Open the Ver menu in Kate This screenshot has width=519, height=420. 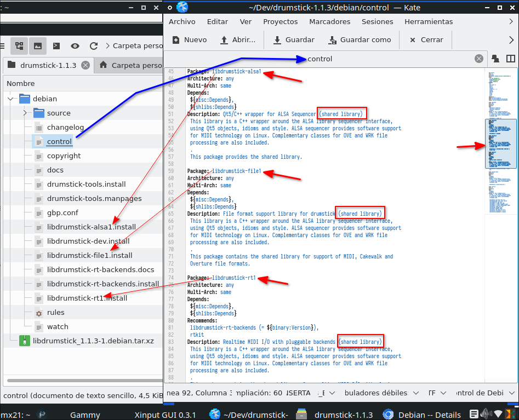click(x=246, y=21)
